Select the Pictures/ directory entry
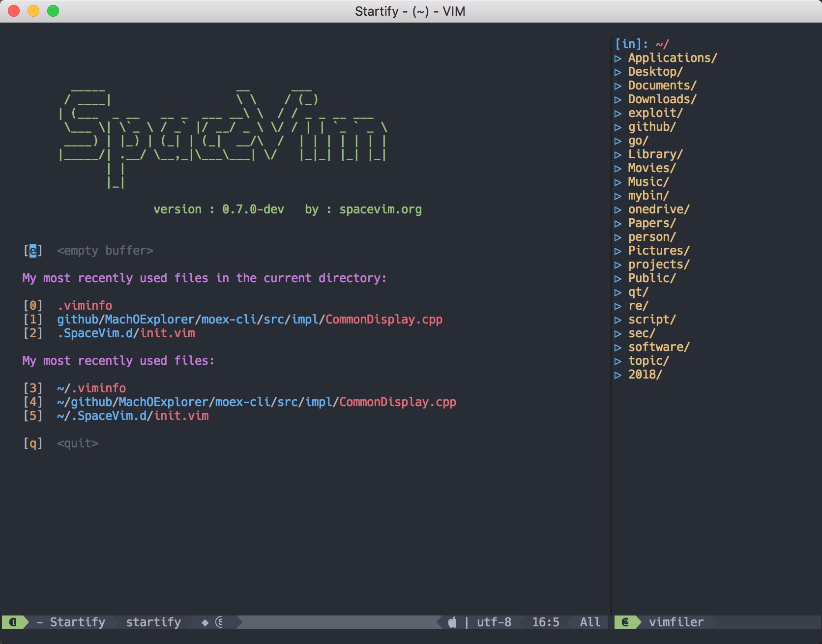Viewport: 822px width, 644px height. coord(659,251)
